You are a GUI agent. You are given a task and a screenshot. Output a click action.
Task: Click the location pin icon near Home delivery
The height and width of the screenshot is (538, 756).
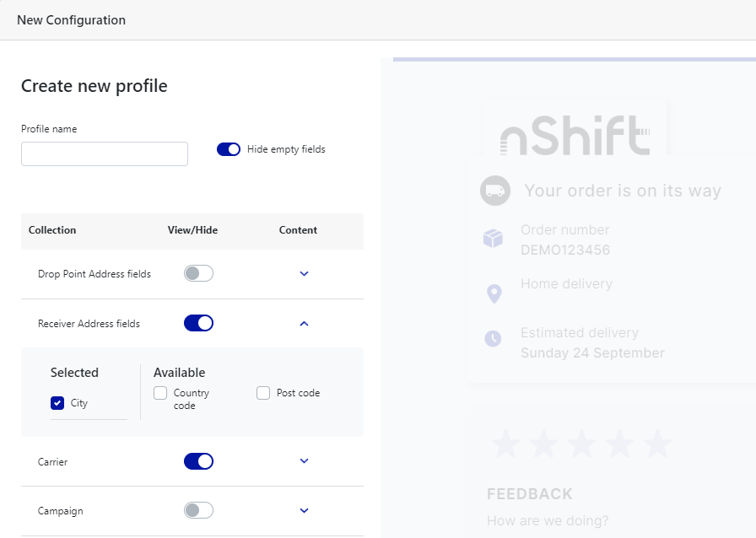(494, 293)
